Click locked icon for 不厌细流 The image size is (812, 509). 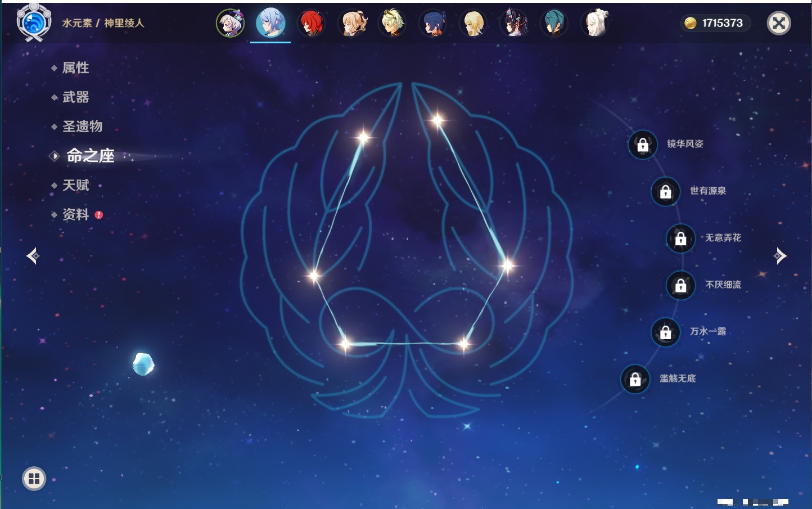pyautogui.click(x=680, y=286)
